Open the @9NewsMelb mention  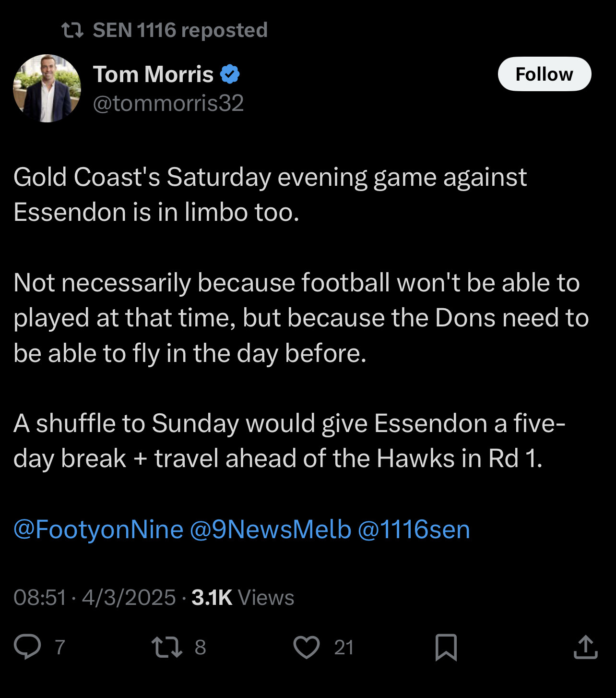tap(271, 529)
